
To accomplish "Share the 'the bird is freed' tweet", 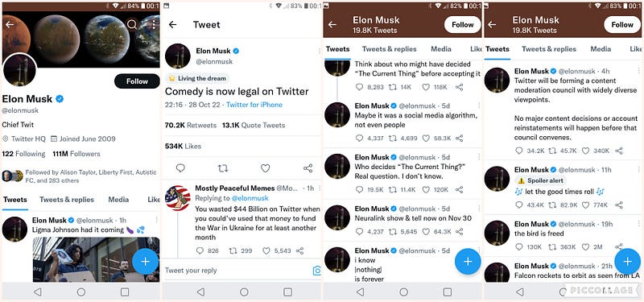I will pyautogui.click(x=618, y=247).
